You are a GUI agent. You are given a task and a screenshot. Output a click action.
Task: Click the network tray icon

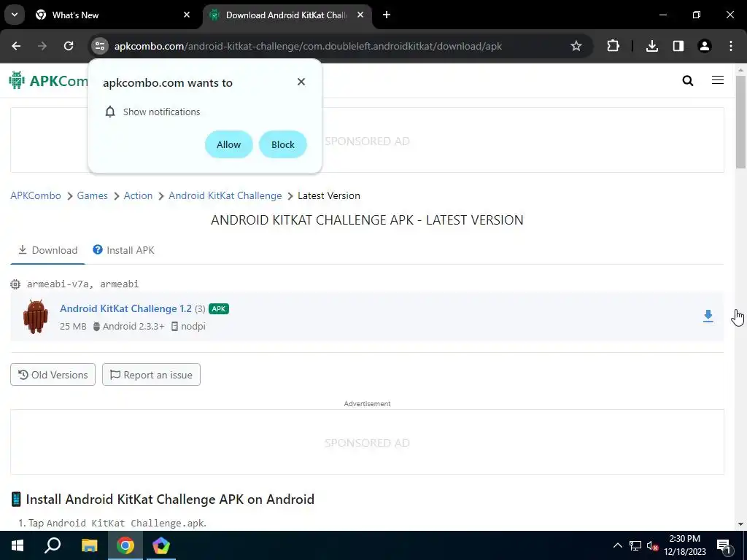tap(635, 545)
